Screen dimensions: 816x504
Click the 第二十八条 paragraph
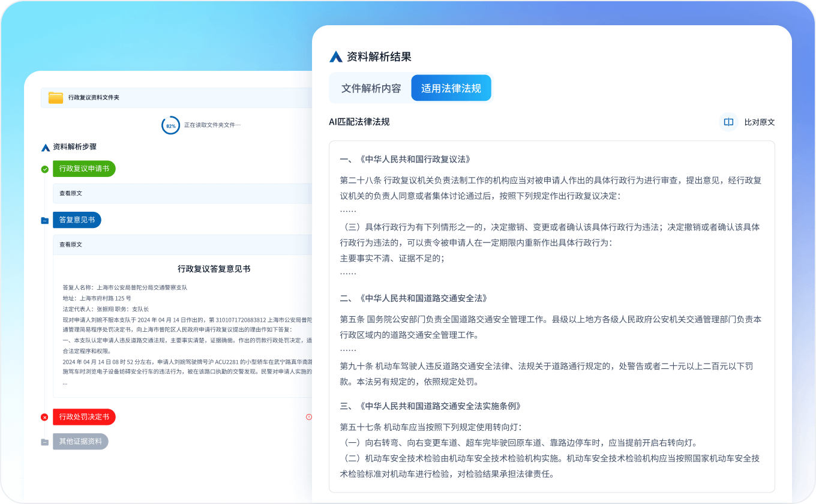pos(551,188)
